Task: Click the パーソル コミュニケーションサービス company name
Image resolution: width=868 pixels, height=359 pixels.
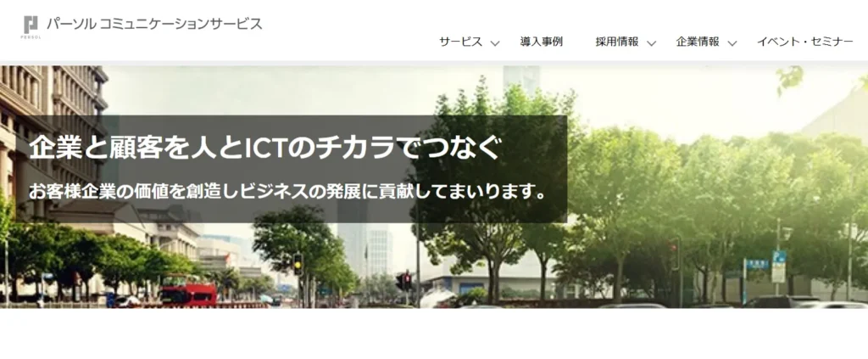Action: coord(154,24)
